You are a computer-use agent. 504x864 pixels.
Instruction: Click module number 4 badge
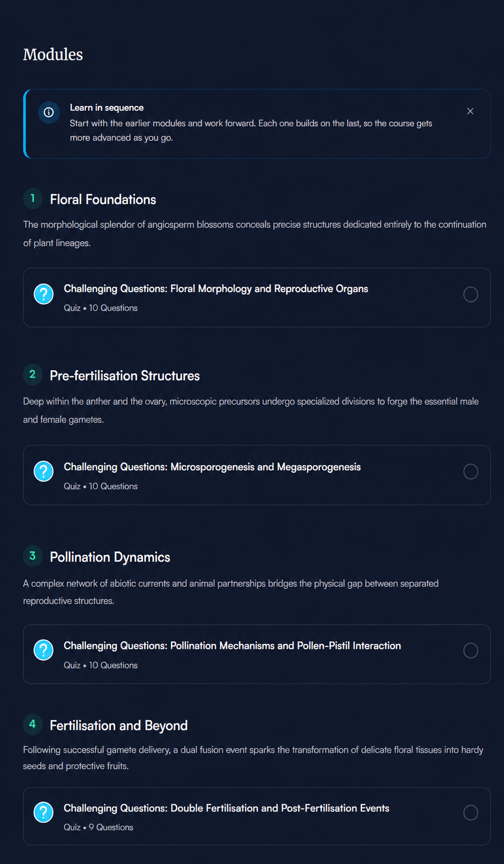[x=33, y=724]
